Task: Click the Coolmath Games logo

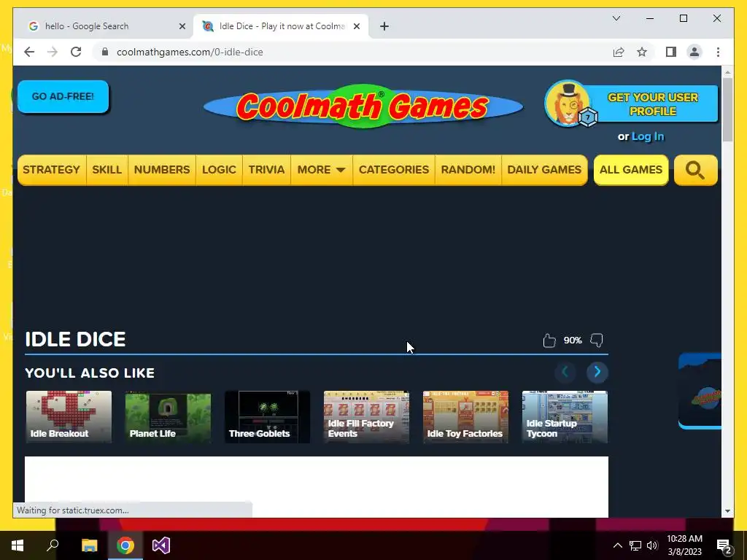Action: (363, 106)
